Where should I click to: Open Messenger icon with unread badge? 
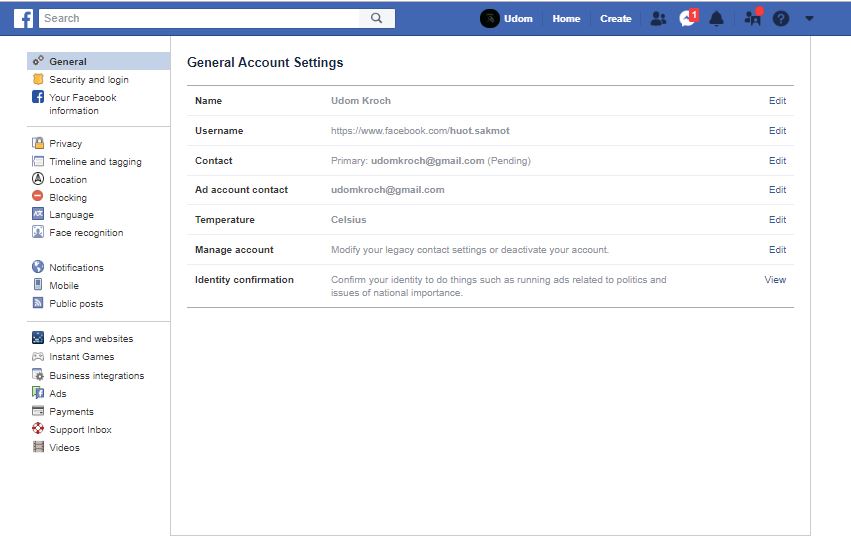(x=687, y=18)
